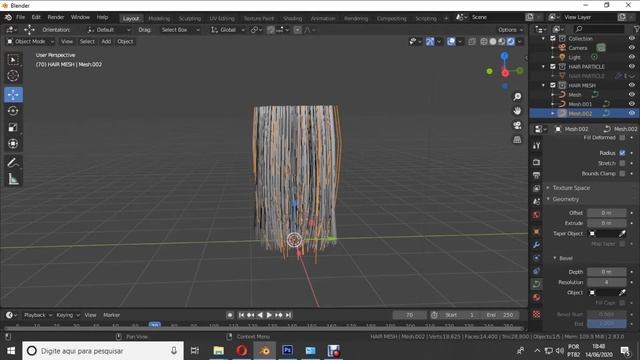The width and height of the screenshot is (640, 360).
Task: Select the Transform tool
Action: [13, 144]
